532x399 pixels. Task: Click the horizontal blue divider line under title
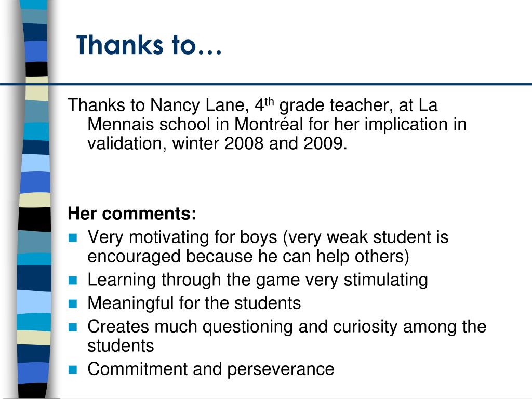(x=266, y=84)
